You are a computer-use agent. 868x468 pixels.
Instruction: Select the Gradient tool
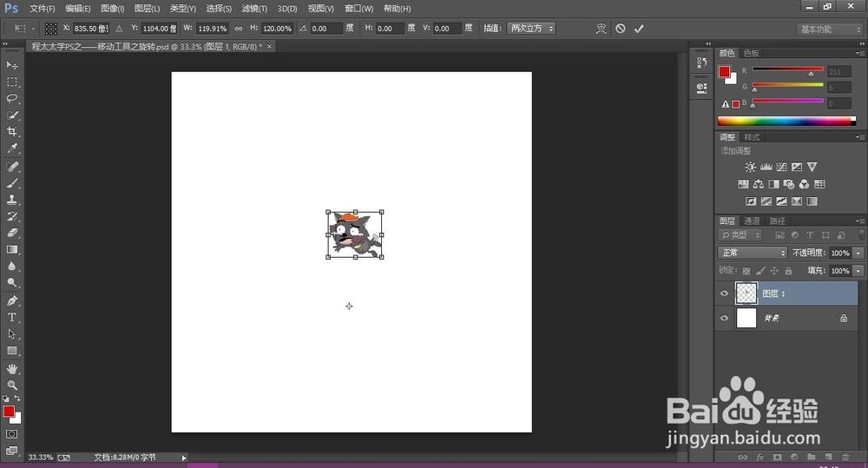11,250
